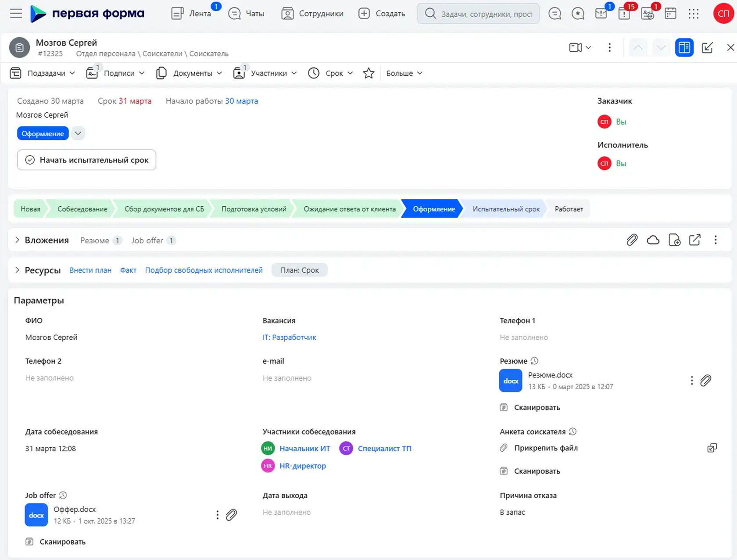View history icon next to Резюме label
The width and height of the screenshot is (737, 560).
click(x=534, y=361)
